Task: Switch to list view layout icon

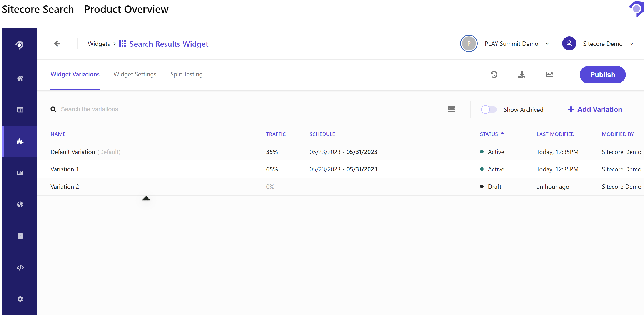Action: (451, 109)
